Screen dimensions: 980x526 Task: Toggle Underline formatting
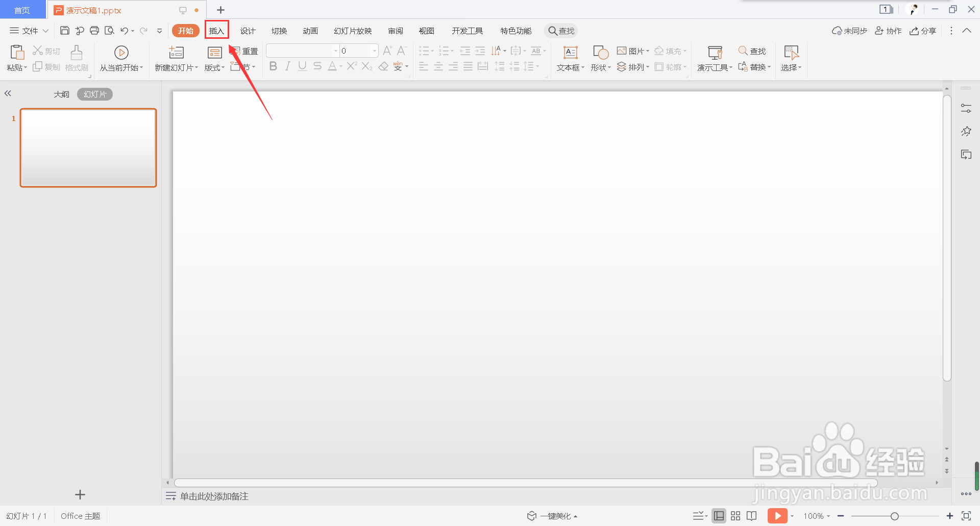302,66
